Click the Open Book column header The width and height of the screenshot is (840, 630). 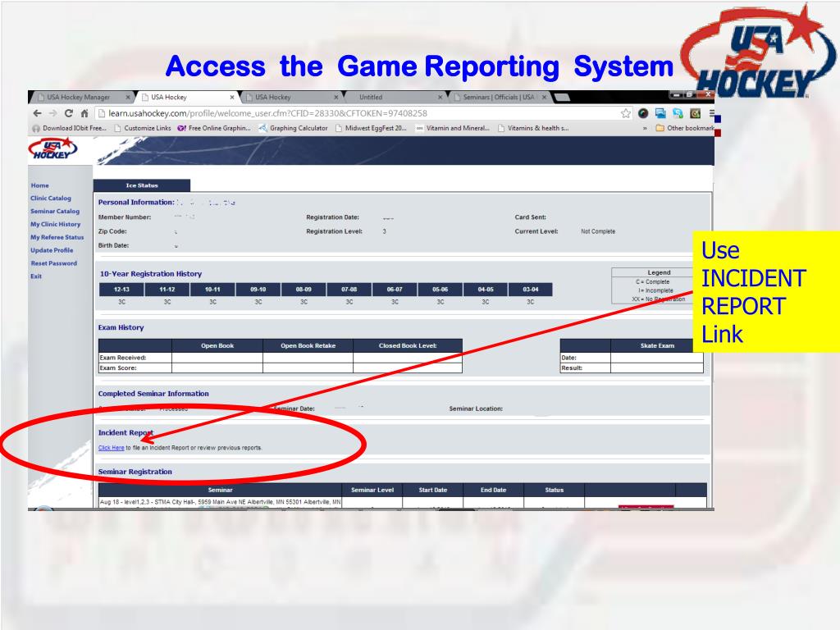[x=217, y=345]
